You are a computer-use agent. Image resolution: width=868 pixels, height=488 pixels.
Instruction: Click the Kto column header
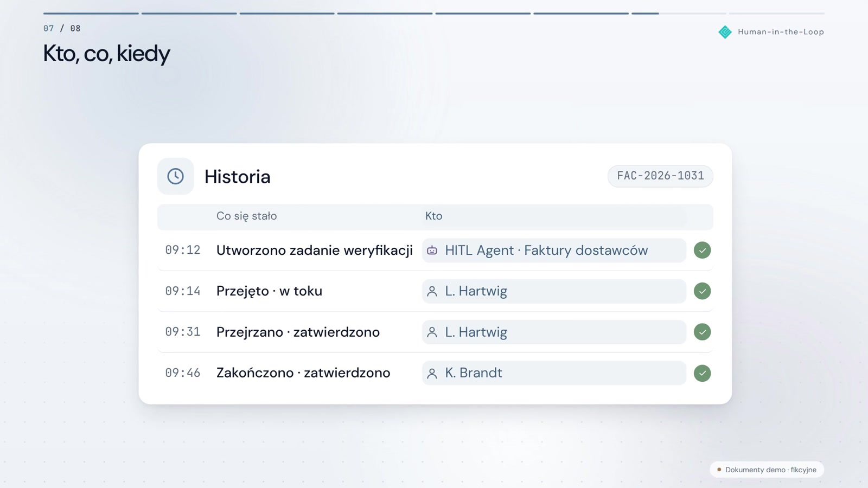(x=433, y=216)
